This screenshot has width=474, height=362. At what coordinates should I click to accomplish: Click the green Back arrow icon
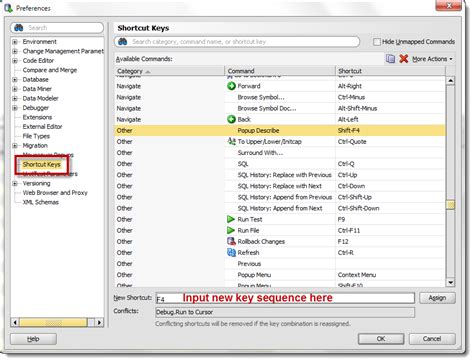coord(231,119)
